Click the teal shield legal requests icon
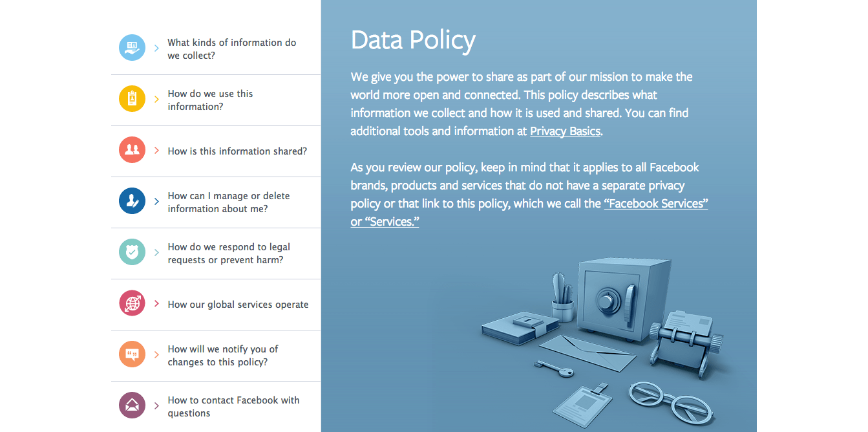This screenshot has width=868, height=432. [x=132, y=252]
